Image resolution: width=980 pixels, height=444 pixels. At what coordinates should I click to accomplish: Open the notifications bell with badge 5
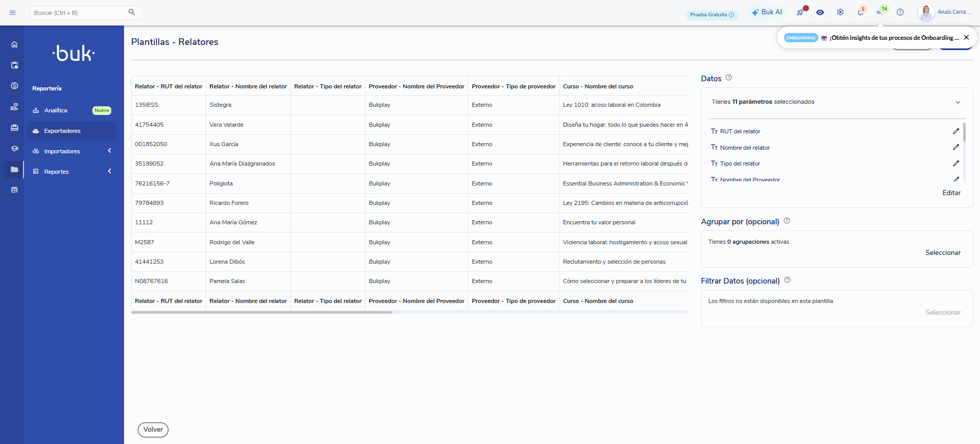point(861,12)
